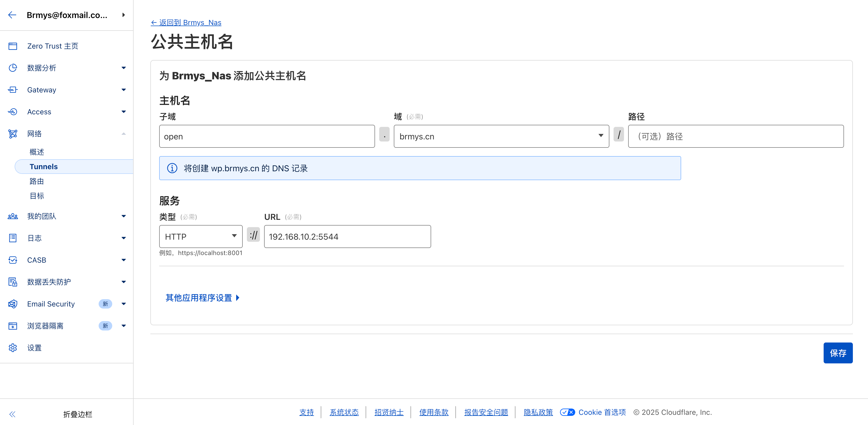This screenshot has width=868, height=425.
Task: Expand the additional application settings section
Action: click(x=202, y=298)
